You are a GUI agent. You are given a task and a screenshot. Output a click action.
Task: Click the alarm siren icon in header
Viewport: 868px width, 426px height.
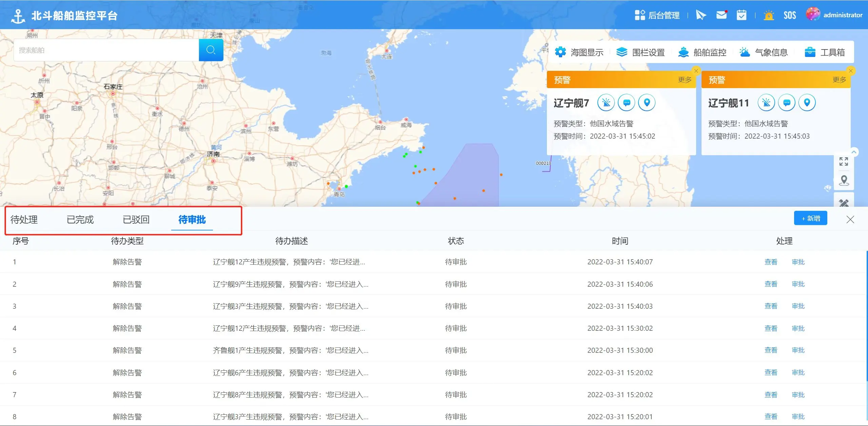pos(769,15)
